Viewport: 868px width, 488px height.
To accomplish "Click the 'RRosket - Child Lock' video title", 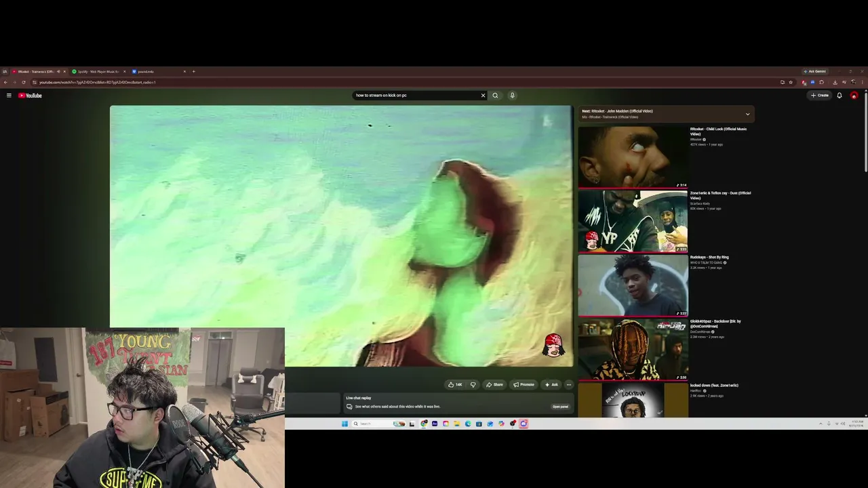I will pos(718,131).
